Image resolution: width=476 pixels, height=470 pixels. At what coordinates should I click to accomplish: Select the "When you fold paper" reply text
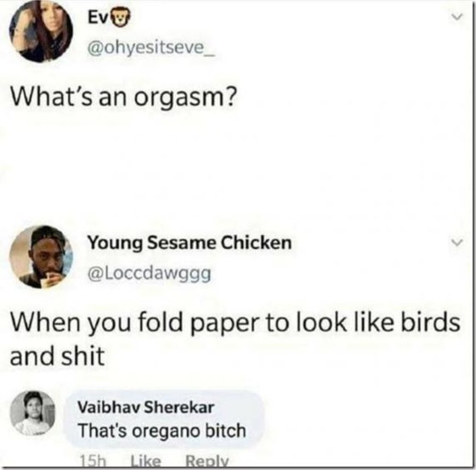235,339
